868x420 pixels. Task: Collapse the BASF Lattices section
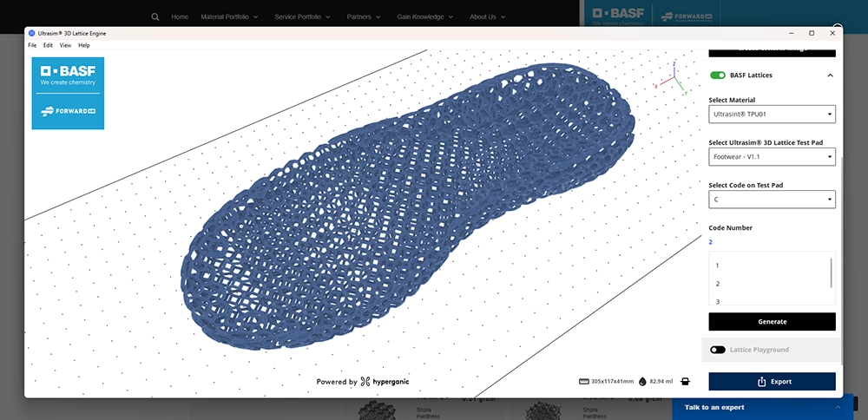tap(830, 75)
